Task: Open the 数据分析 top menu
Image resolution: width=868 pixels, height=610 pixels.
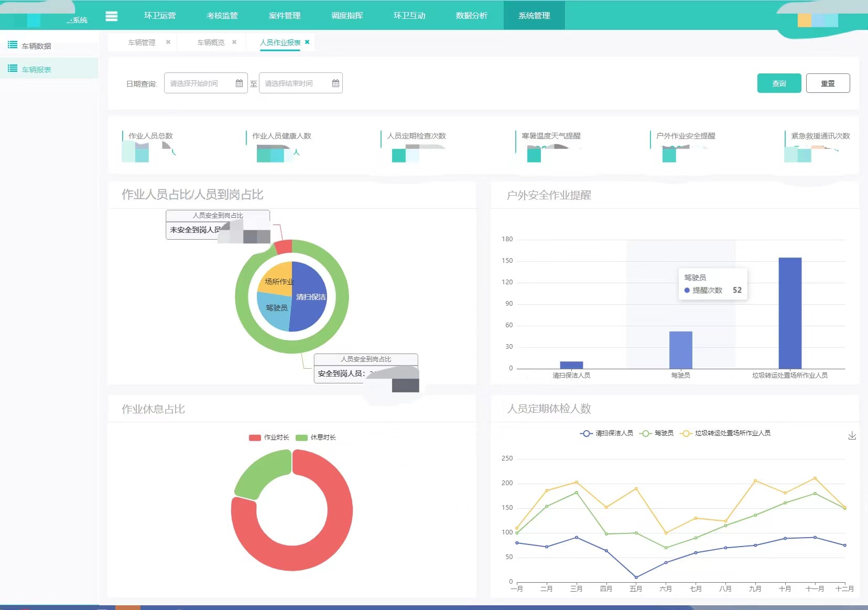Action: (472, 16)
